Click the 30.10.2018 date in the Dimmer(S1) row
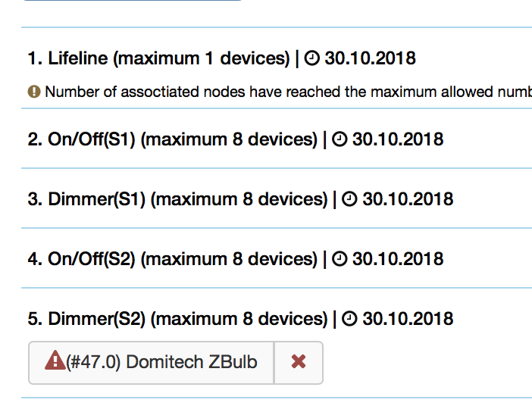The width and height of the screenshot is (532, 406). pos(408,199)
